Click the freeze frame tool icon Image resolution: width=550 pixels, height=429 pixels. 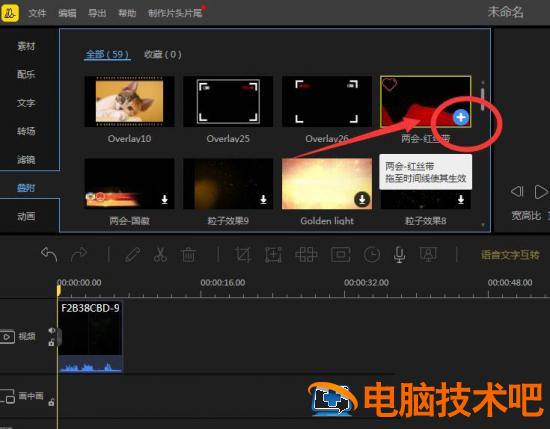(x=341, y=255)
